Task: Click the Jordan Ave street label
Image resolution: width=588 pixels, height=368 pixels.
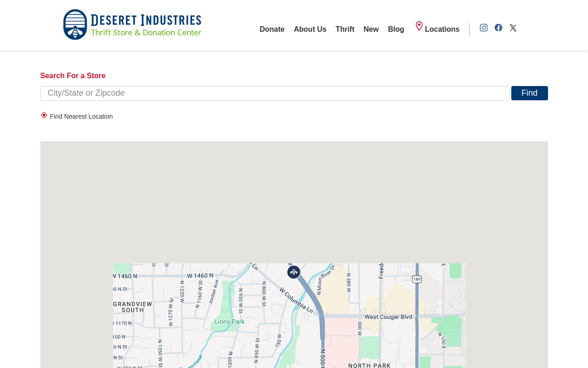Action: click(x=213, y=292)
